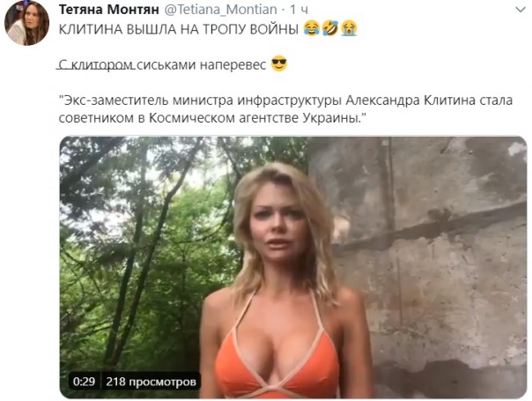Click the words 'сиськами наперевес'
This screenshot has height=401, width=532.
202,64
